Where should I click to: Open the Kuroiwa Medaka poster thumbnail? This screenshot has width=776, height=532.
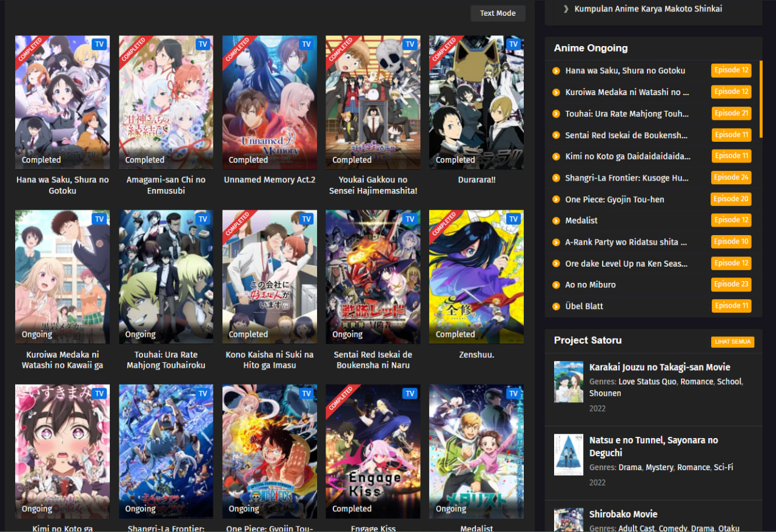pos(62,277)
